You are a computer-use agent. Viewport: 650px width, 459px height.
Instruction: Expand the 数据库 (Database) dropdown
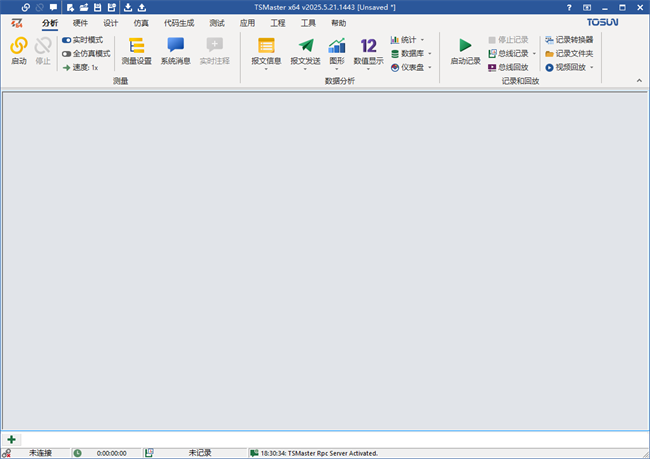414,54
